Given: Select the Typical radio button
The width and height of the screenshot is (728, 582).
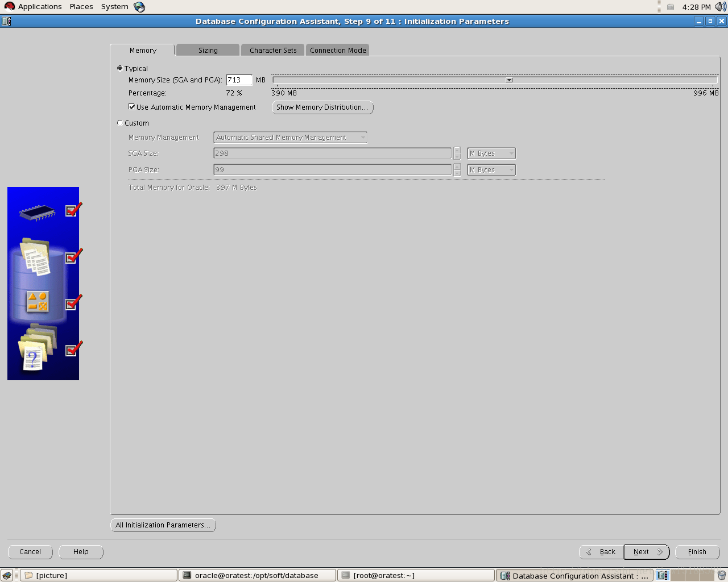Looking at the screenshot, I should pos(119,68).
